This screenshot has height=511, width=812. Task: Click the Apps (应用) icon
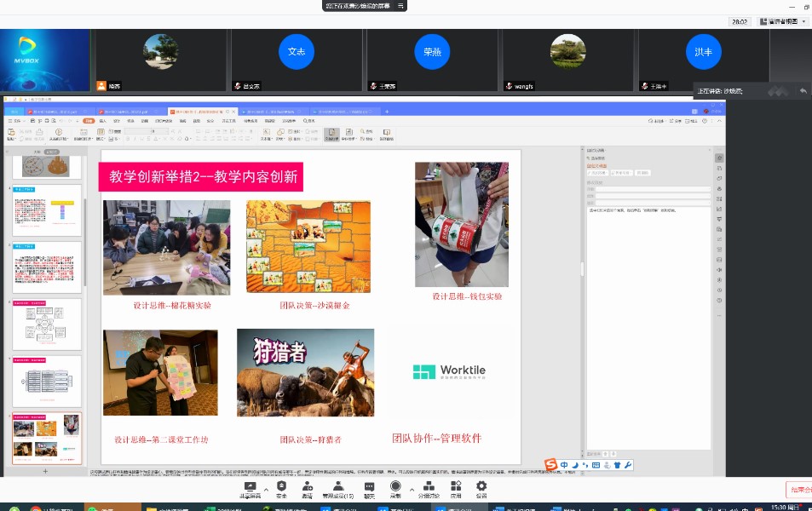(456, 487)
